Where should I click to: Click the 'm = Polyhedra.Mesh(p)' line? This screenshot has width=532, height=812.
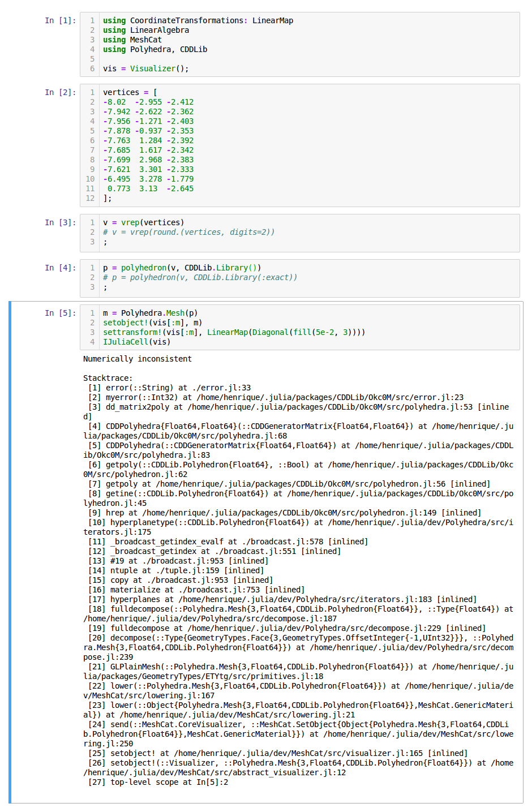151,313
